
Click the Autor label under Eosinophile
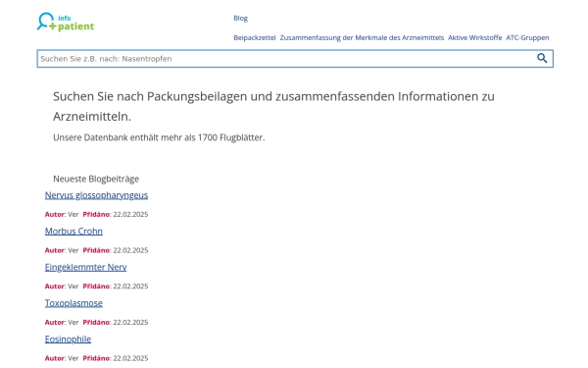(x=55, y=358)
